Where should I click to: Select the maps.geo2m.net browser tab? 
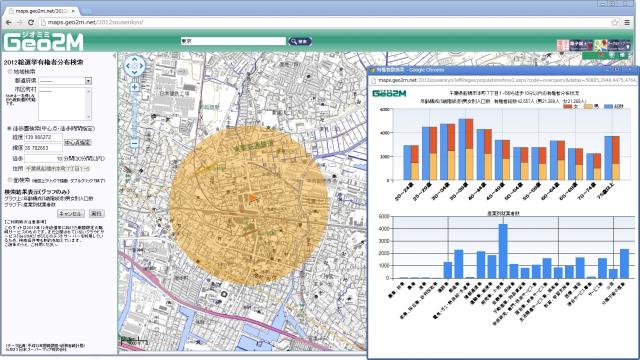42,11
